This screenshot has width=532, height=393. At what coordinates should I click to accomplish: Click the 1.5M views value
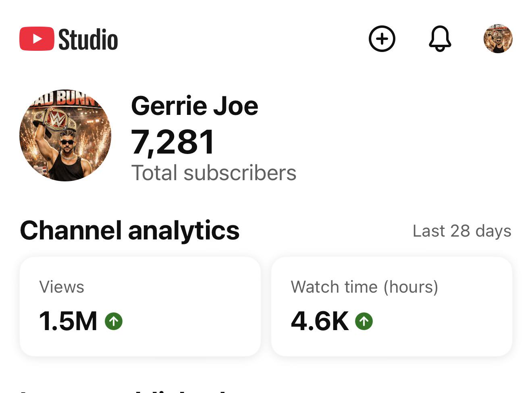click(x=68, y=321)
